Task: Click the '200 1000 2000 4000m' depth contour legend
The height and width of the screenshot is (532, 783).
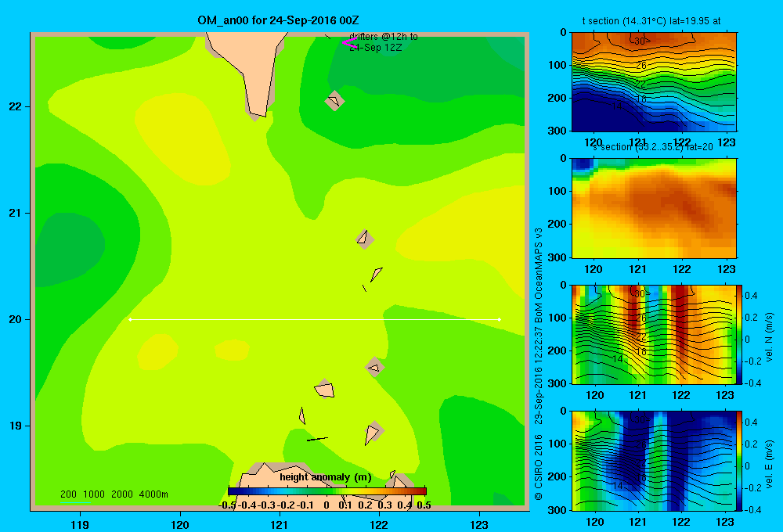Action: point(114,494)
